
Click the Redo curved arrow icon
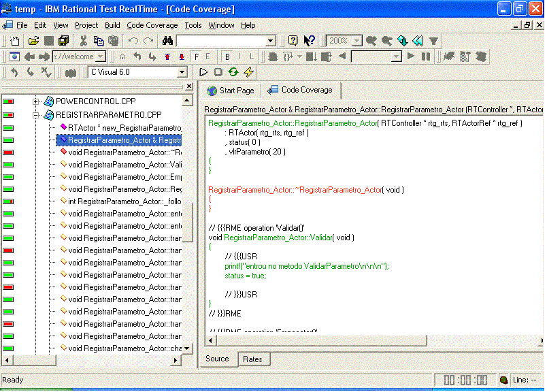point(148,41)
